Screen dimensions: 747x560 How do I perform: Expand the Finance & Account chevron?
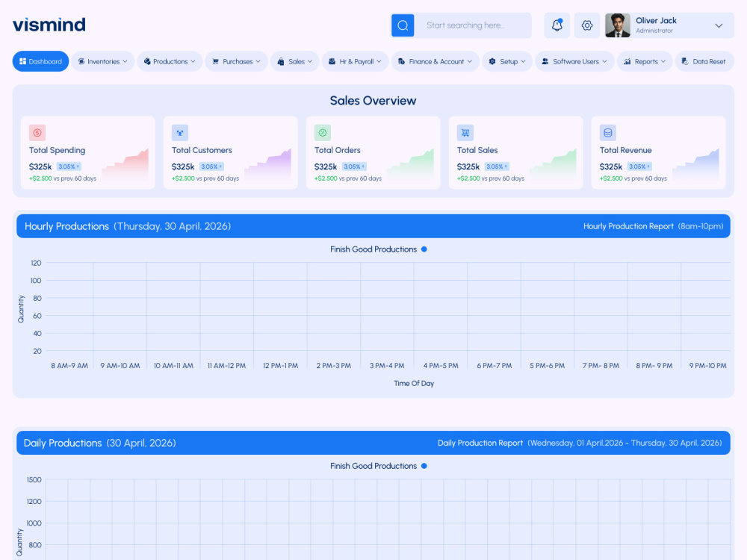click(x=470, y=61)
